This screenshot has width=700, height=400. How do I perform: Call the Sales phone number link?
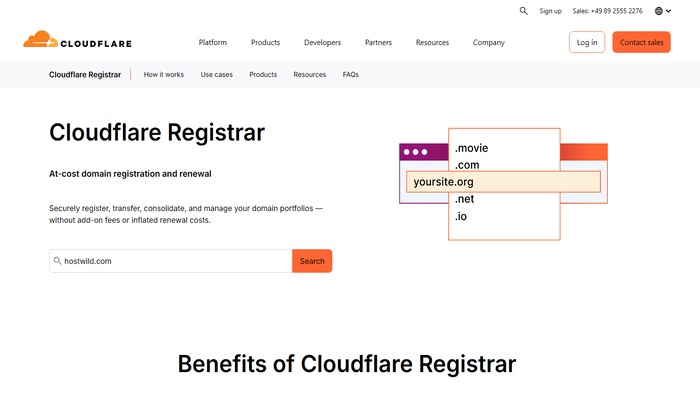coord(607,11)
